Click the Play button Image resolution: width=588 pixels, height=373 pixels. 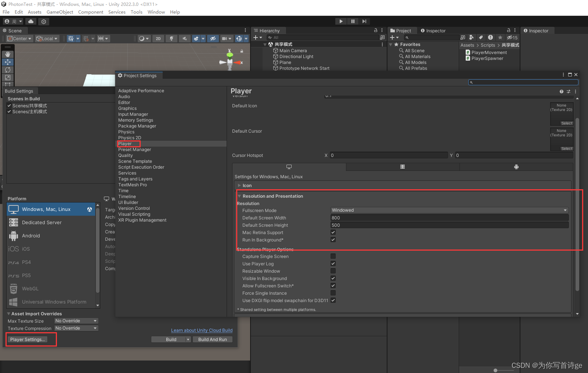pos(341,21)
